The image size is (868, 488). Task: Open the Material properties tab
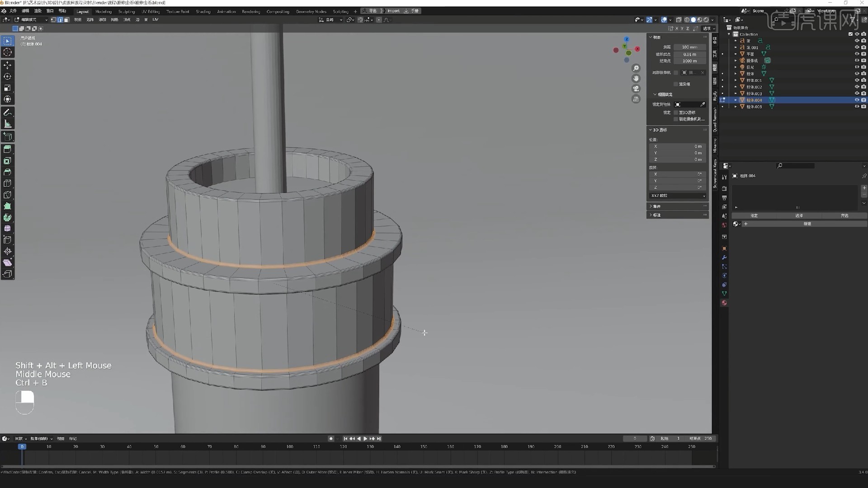click(x=724, y=303)
